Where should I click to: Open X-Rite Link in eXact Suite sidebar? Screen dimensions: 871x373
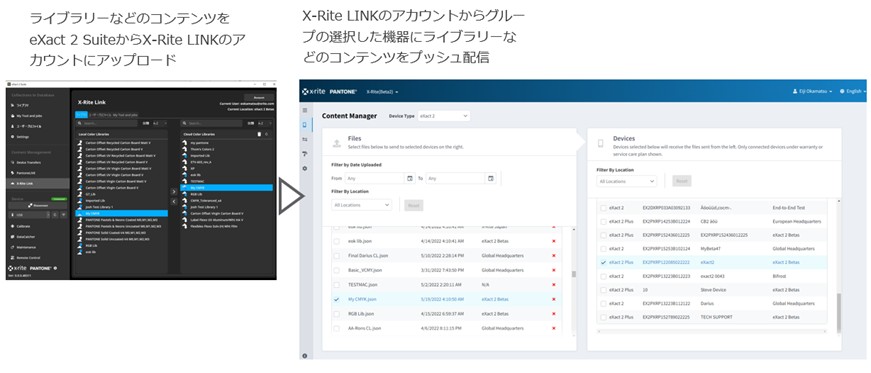tap(38, 183)
